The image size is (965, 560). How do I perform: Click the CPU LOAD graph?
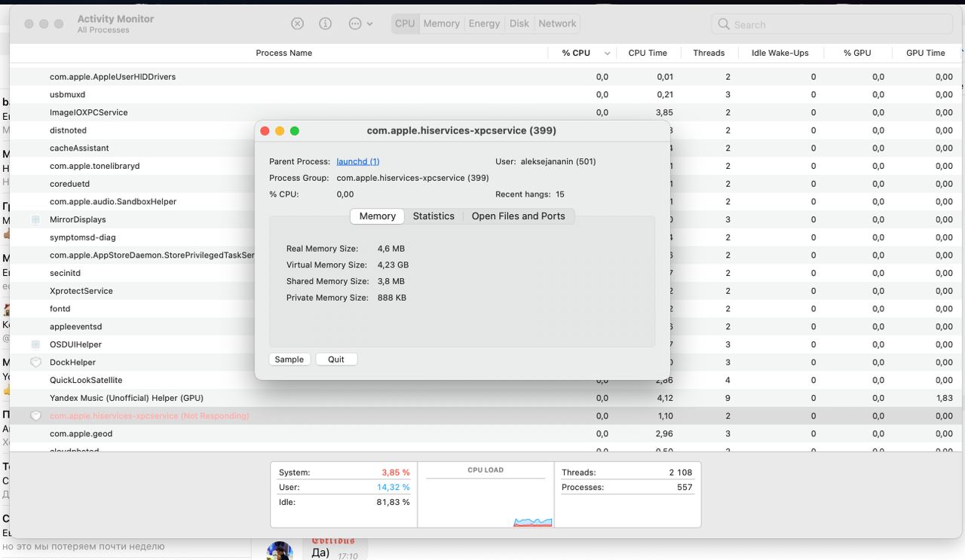click(485, 495)
